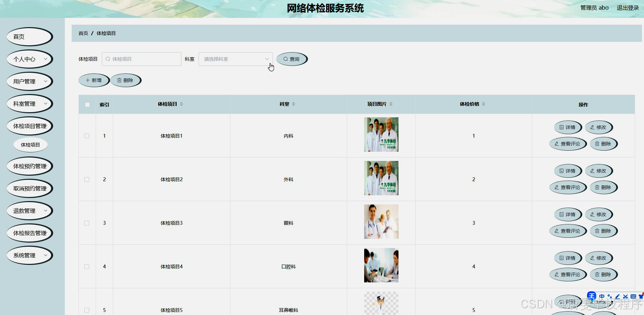This screenshot has height=315, width=644.
Task: Expand the 科室管理 sidebar menu
Action: tap(29, 104)
